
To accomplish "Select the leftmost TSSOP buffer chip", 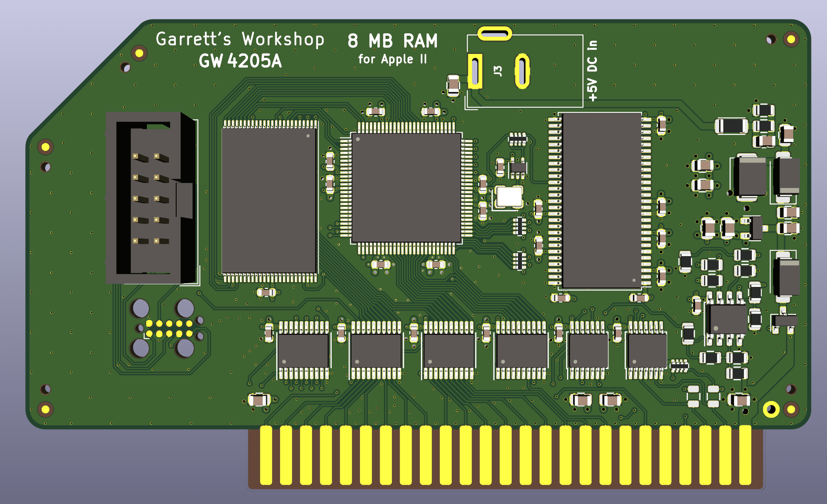I will [x=303, y=350].
